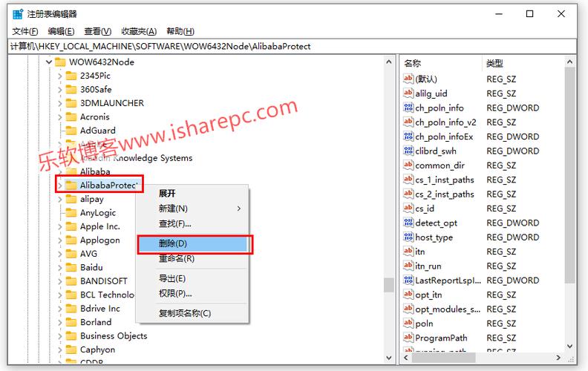The width and height of the screenshot is (588, 371).
Task: Expand the Apple Inc. key
Action: click(x=60, y=227)
